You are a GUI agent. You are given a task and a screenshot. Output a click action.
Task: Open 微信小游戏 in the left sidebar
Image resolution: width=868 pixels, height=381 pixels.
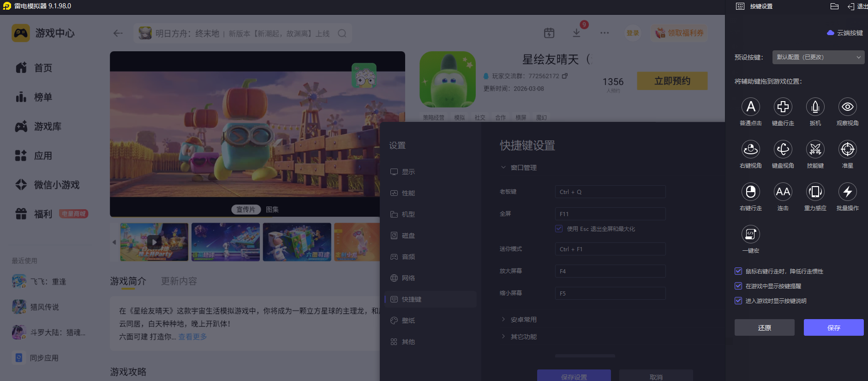click(x=57, y=185)
